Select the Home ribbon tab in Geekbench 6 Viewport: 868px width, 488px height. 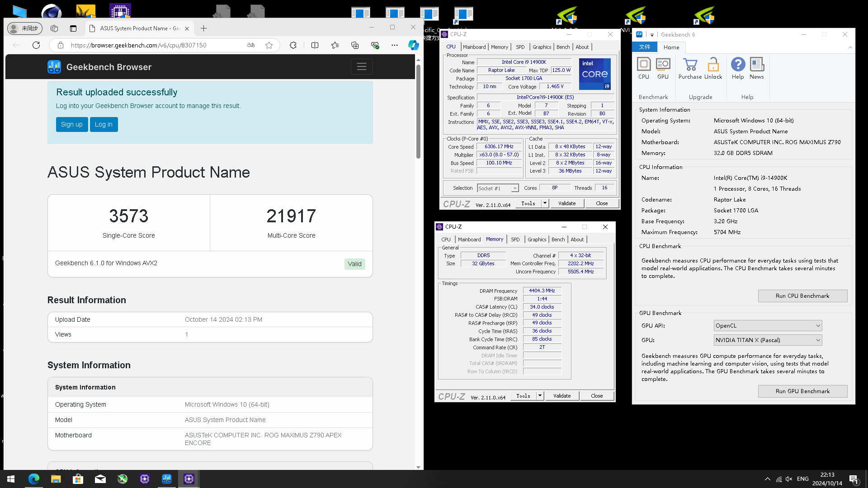671,47
